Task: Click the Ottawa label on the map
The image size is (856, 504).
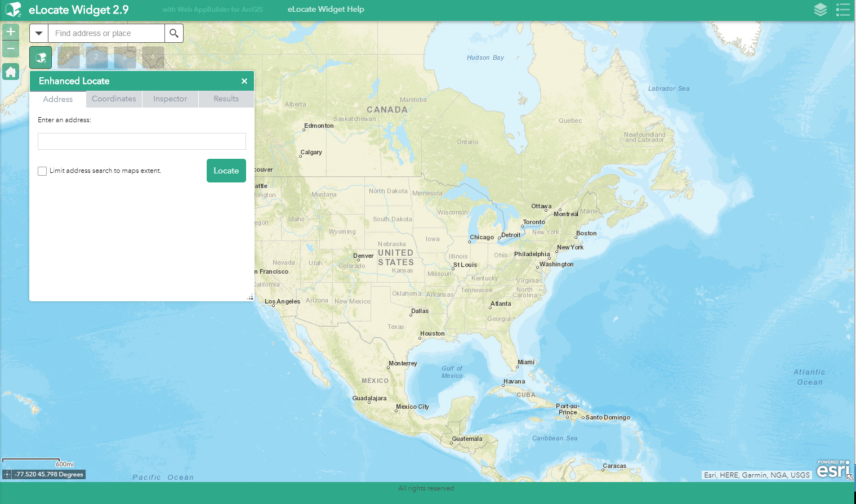Action: [541, 207]
